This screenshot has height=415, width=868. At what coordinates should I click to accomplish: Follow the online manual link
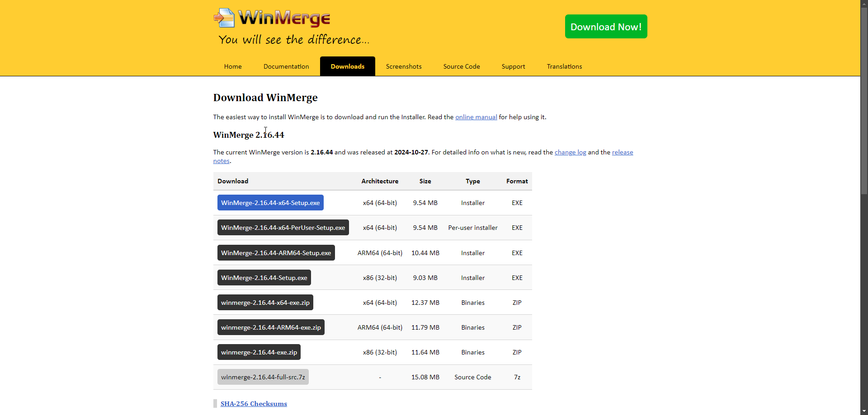(x=476, y=117)
